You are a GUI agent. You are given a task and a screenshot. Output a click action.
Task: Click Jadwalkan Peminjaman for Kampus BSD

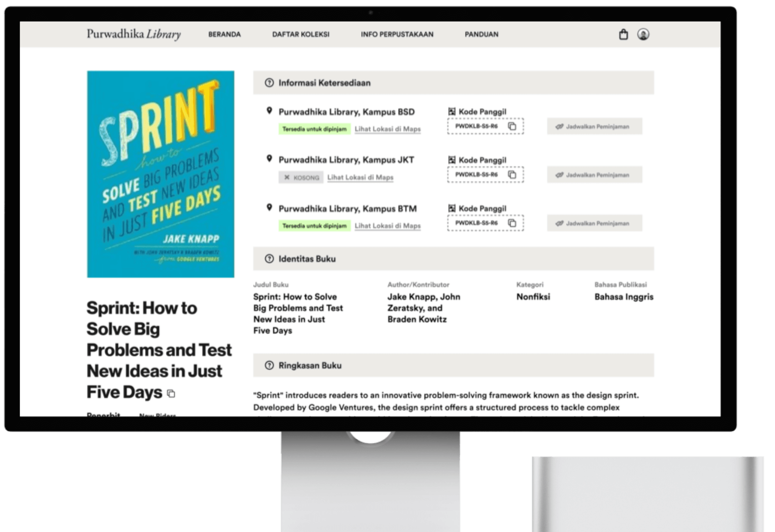[595, 126]
